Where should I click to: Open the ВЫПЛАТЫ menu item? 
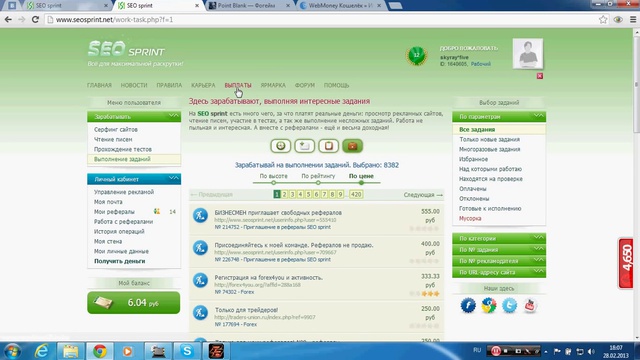point(238,85)
